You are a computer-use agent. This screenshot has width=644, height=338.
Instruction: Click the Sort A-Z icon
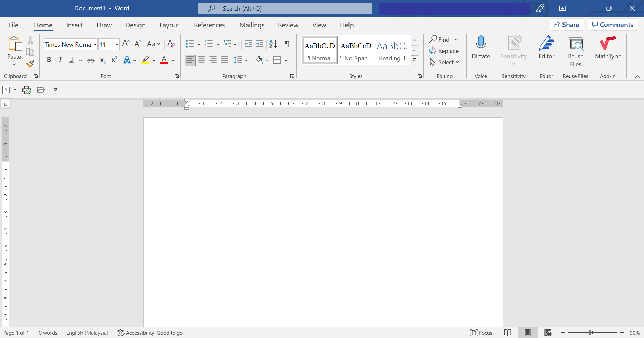click(x=273, y=44)
